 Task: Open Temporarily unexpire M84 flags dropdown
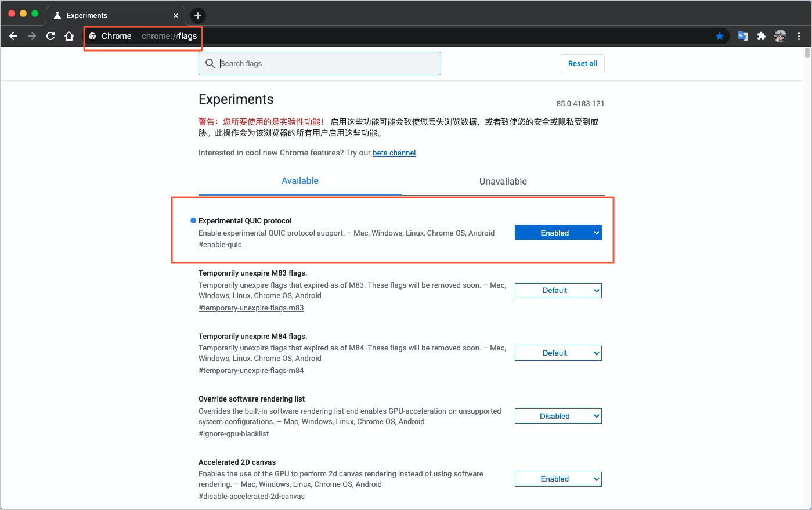tap(558, 353)
